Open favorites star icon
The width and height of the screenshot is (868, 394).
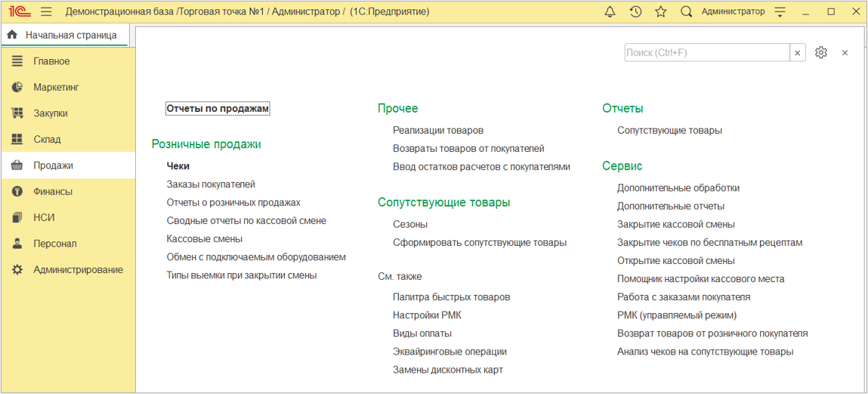click(x=660, y=11)
